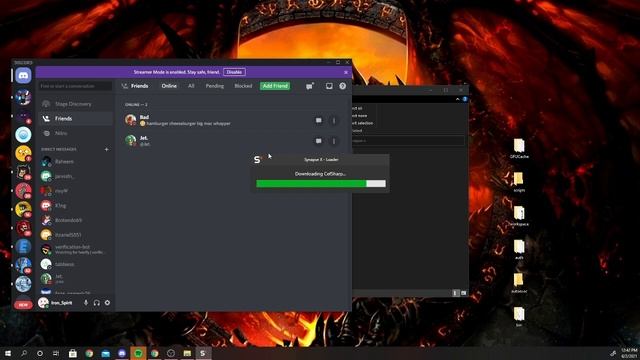Switch to Spotify on the taskbar
The height and width of the screenshot is (360, 640).
pos(138,353)
